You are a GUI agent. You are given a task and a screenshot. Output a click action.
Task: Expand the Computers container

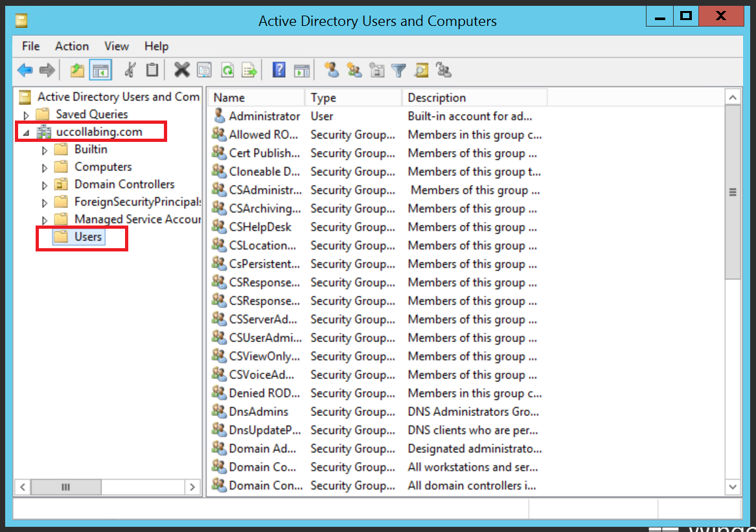tap(44, 168)
